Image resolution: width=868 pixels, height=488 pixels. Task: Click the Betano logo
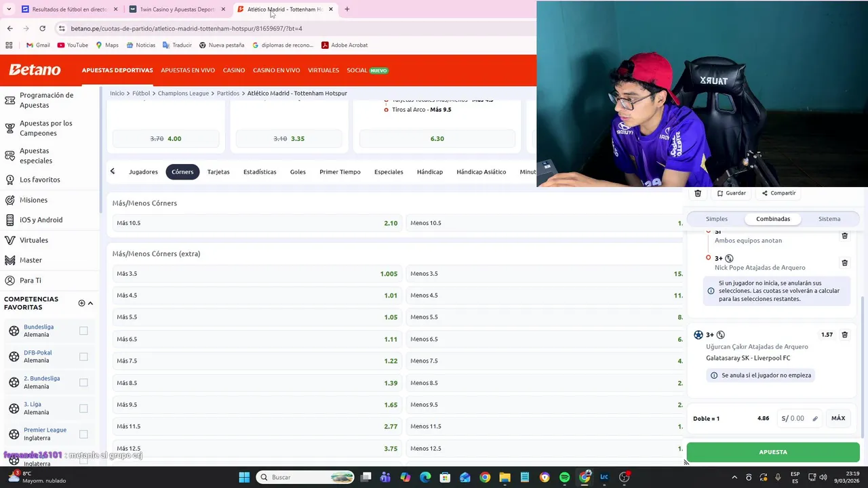(35, 70)
